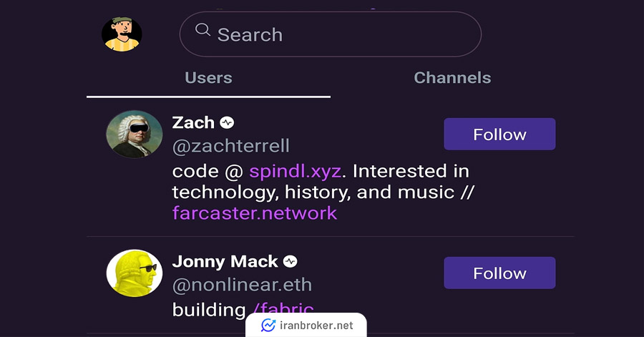
Task: Click the @zachterrell username
Action: pos(231,146)
